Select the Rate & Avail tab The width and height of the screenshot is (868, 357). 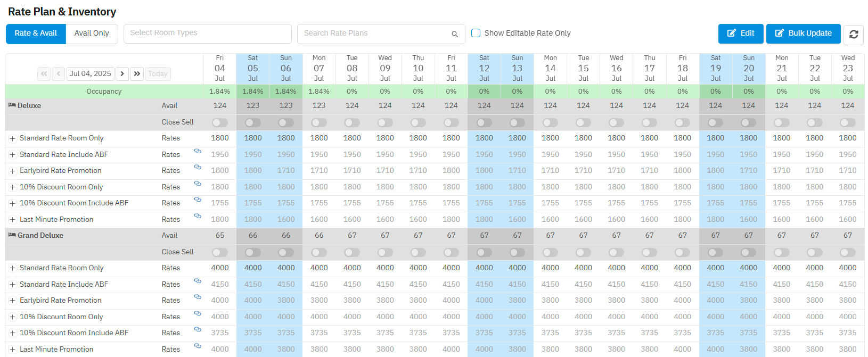click(x=36, y=34)
